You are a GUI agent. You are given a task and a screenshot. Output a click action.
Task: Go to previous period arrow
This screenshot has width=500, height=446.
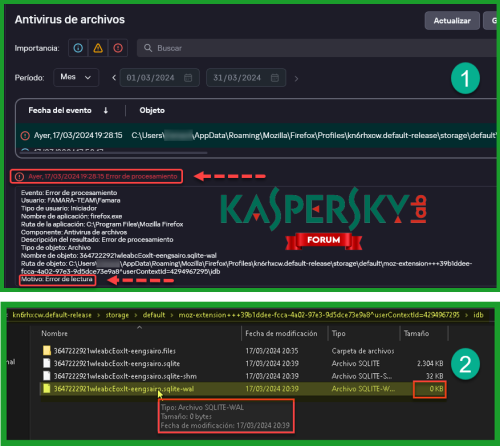114,78
